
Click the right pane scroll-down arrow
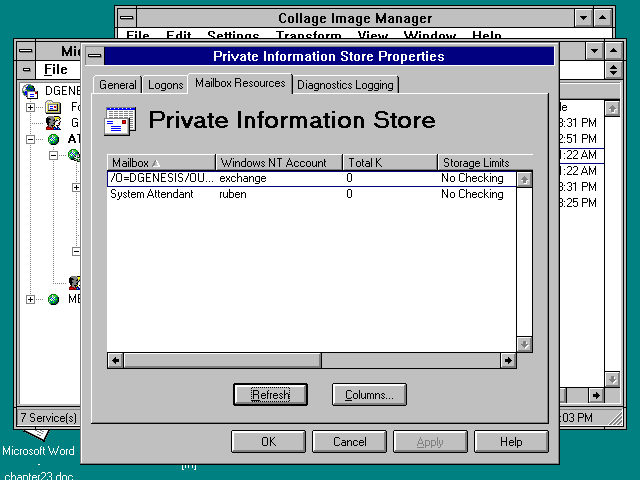pyautogui.click(x=612, y=380)
